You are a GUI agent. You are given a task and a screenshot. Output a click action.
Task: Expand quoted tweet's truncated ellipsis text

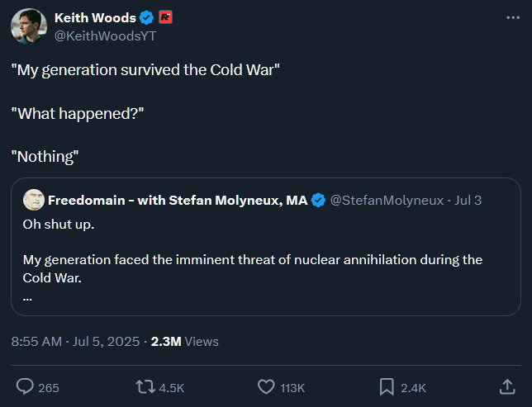click(x=27, y=299)
